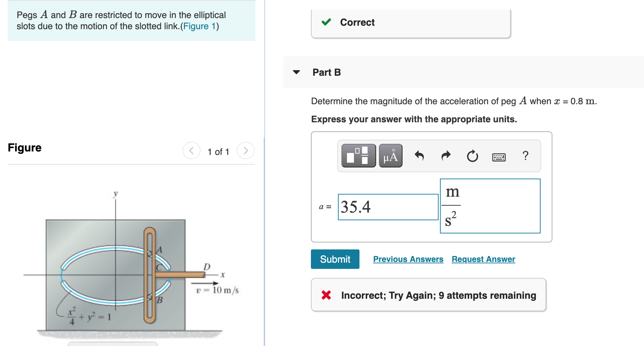Select the μÅ units insertion icon

pyautogui.click(x=390, y=156)
